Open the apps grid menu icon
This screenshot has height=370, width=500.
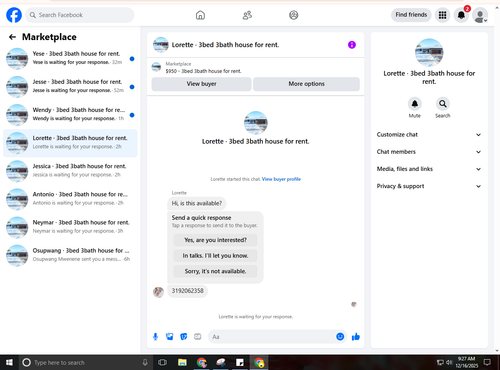[442, 15]
